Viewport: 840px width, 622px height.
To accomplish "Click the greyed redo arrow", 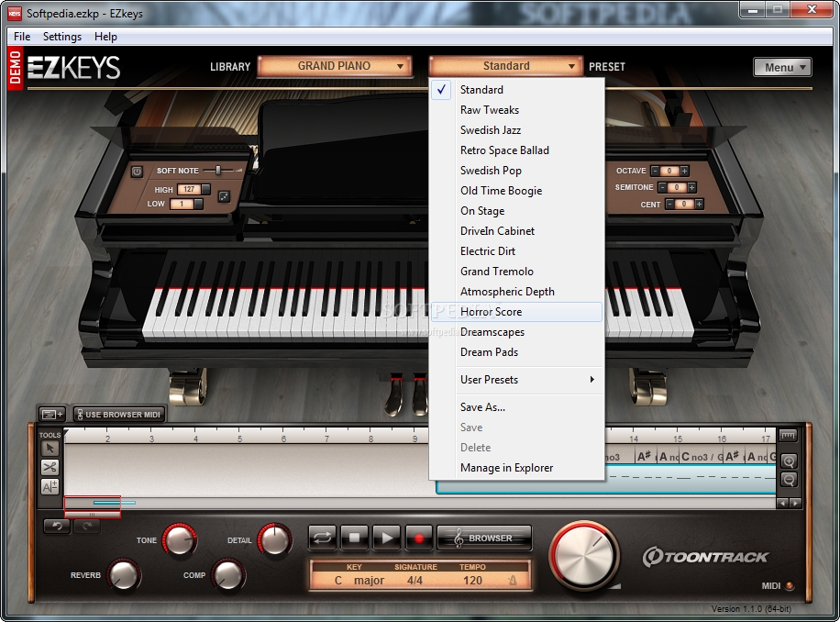I will point(87,526).
